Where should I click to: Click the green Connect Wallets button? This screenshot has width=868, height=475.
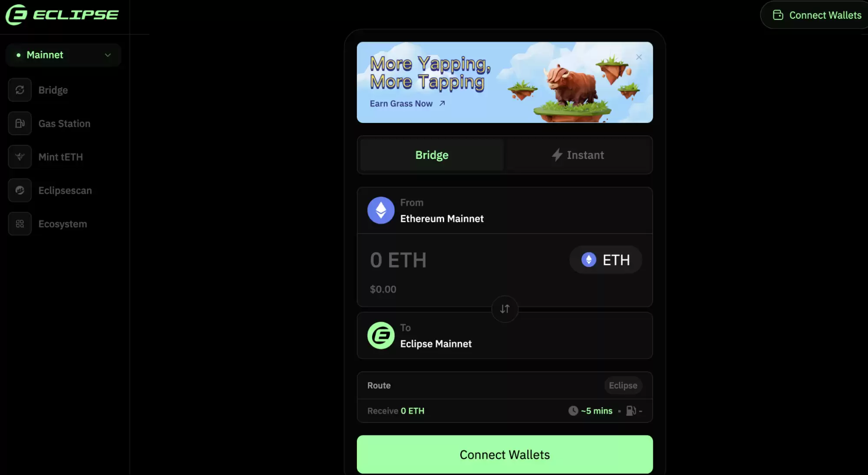[x=505, y=455]
